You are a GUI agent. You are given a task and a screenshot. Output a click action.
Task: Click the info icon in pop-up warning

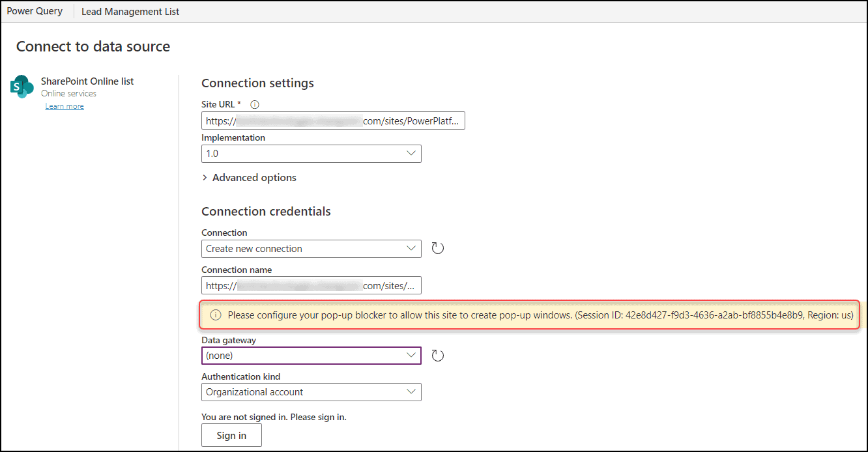pyautogui.click(x=216, y=315)
